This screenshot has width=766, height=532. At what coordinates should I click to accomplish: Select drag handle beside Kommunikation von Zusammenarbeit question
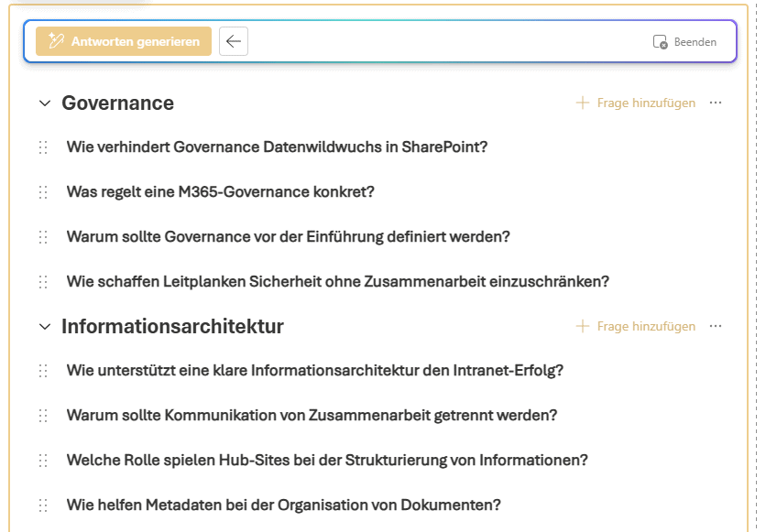[43, 416]
